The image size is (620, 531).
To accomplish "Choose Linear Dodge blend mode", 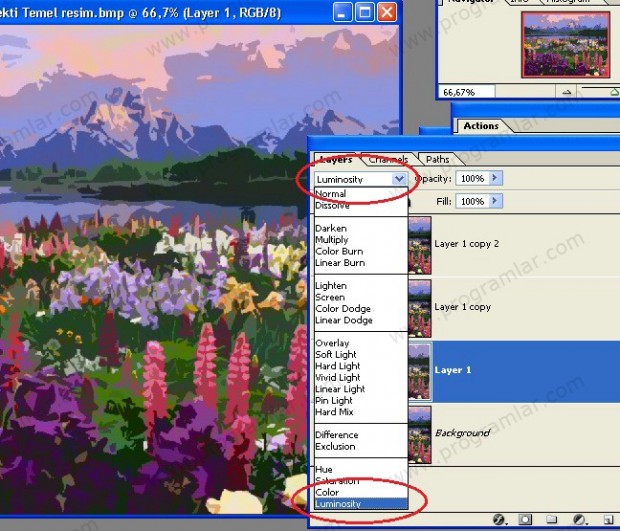I will point(344,320).
